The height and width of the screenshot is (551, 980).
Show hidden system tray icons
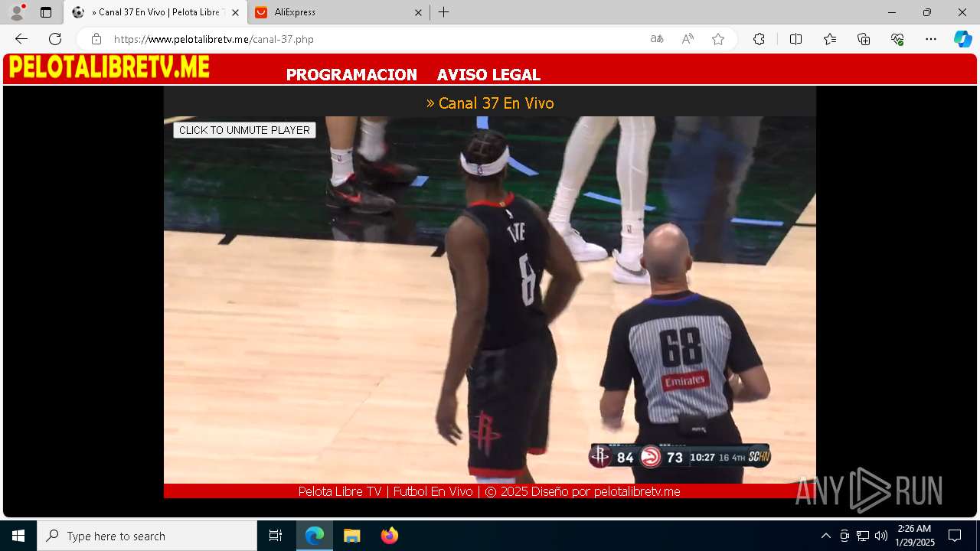tap(825, 536)
